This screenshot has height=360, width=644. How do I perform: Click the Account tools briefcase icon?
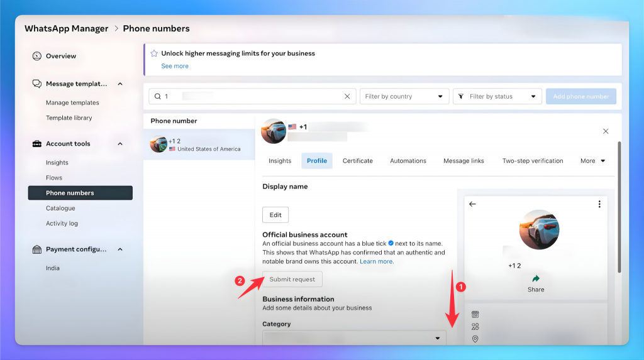click(x=36, y=144)
